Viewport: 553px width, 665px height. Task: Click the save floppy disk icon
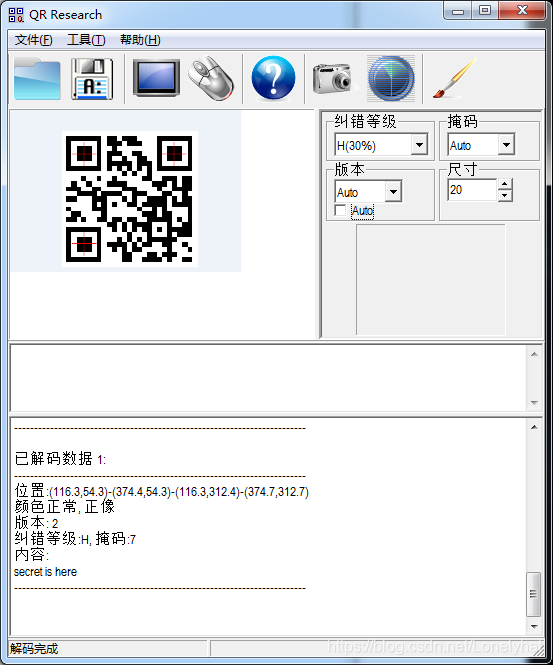point(92,79)
